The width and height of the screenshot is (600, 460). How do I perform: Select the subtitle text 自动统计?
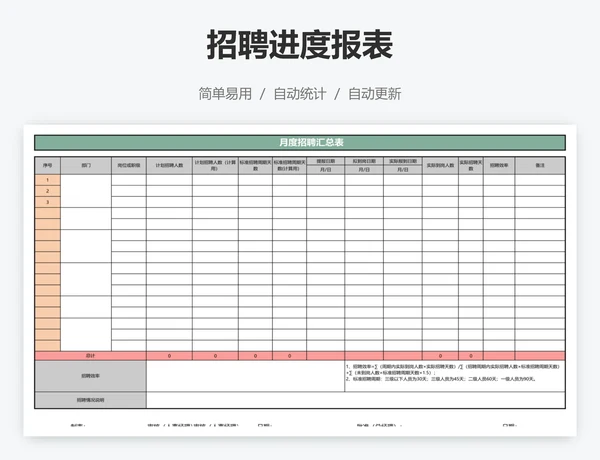[x=300, y=94]
